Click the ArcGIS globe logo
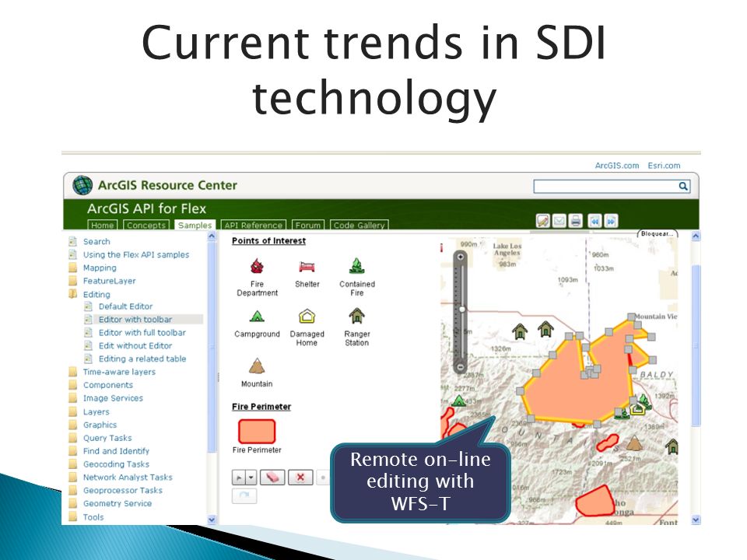This screenshot has width=747, height=560. click(82, 185)
